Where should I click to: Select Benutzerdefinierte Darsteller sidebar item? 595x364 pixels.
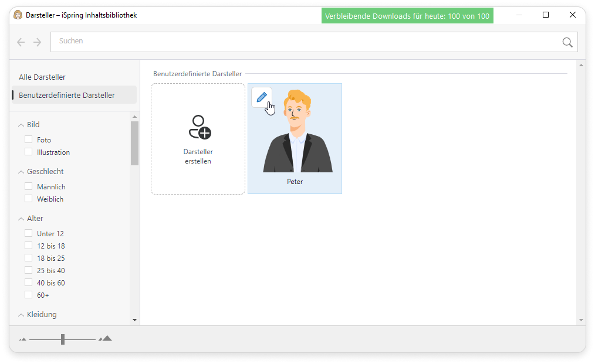67,95
